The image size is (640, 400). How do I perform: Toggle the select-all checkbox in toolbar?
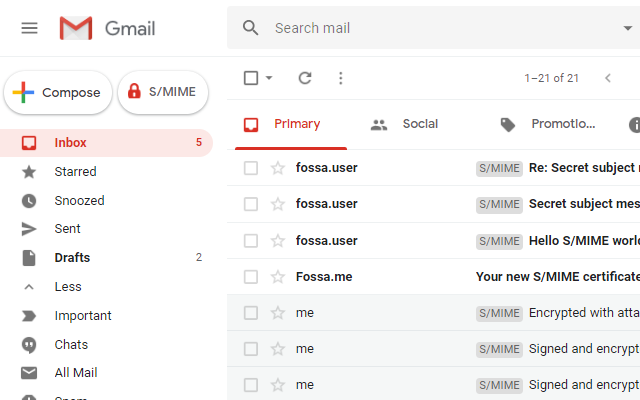pos(251,78)
